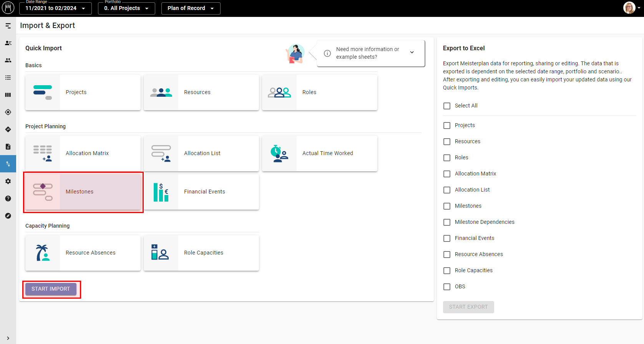Open the target goals sidebar icon
Screen dimensions: 644x344
(x=8, y=112)
